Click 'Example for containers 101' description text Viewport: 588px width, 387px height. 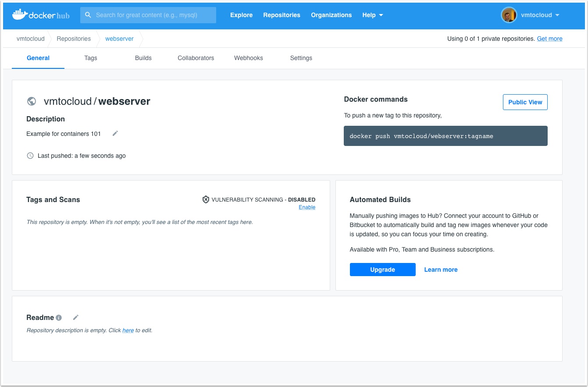click(64, 134)
